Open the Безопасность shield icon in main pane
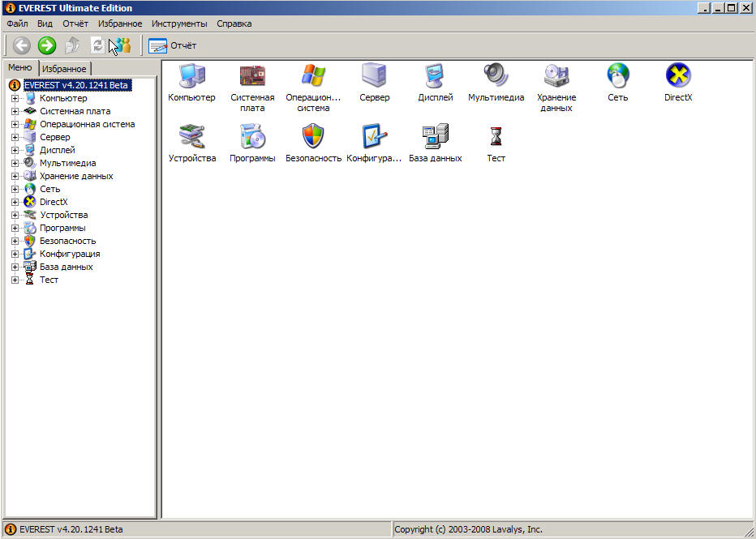 [313, 136]
